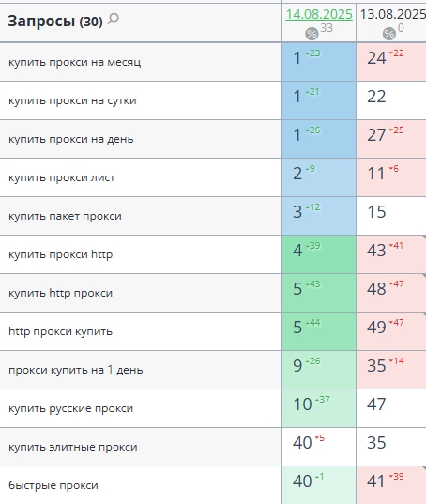Viewport: 426px width, 504px height.
Task: Select query купить прокси лист
Action: coord(62,177)
